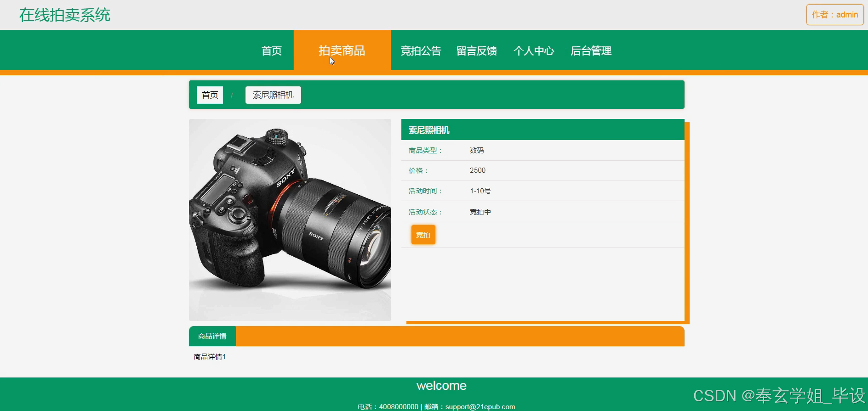This screenshot has width=868, height=411.
Task: Select the 商品详情 tab
Action: coord(212,336)
